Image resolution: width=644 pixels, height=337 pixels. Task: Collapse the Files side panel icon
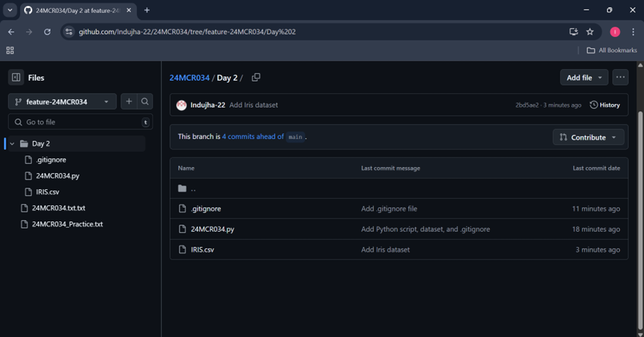point(16,77)
